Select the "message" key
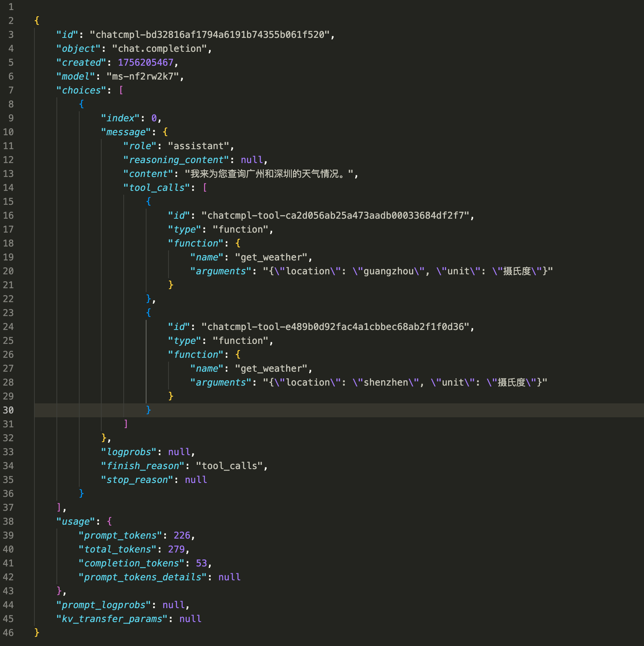Viewport: 644px width, 646px height. (x=126, y=132)
